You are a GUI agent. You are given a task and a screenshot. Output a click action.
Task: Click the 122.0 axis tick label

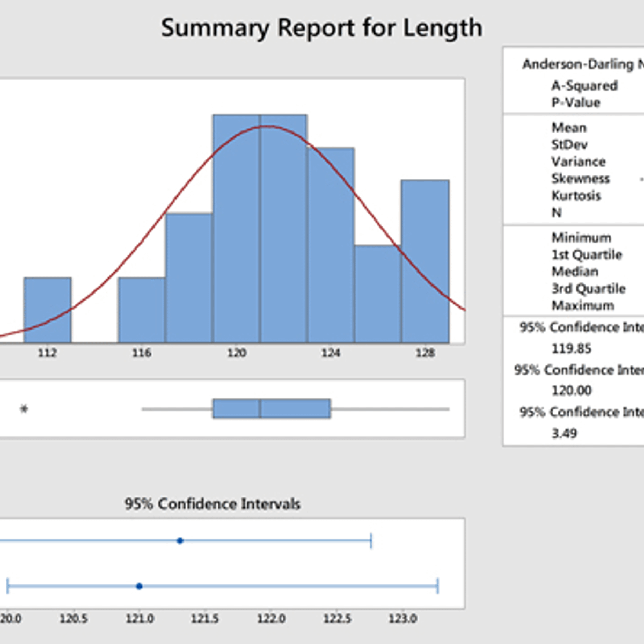271,619
